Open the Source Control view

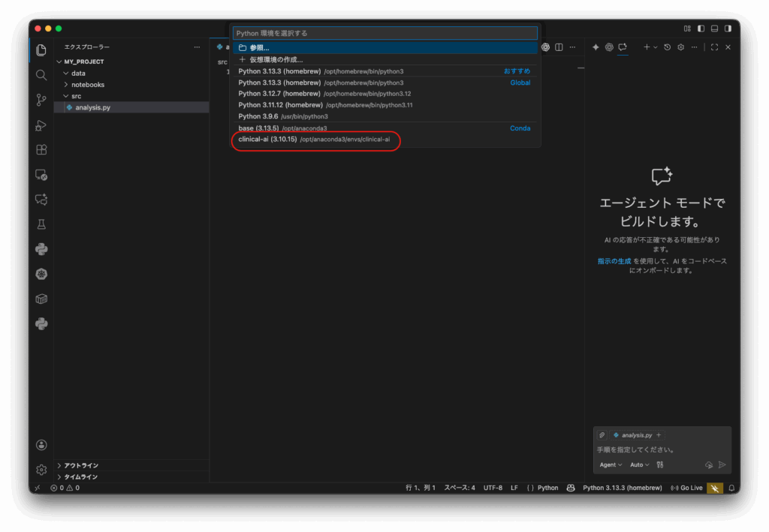41,100
